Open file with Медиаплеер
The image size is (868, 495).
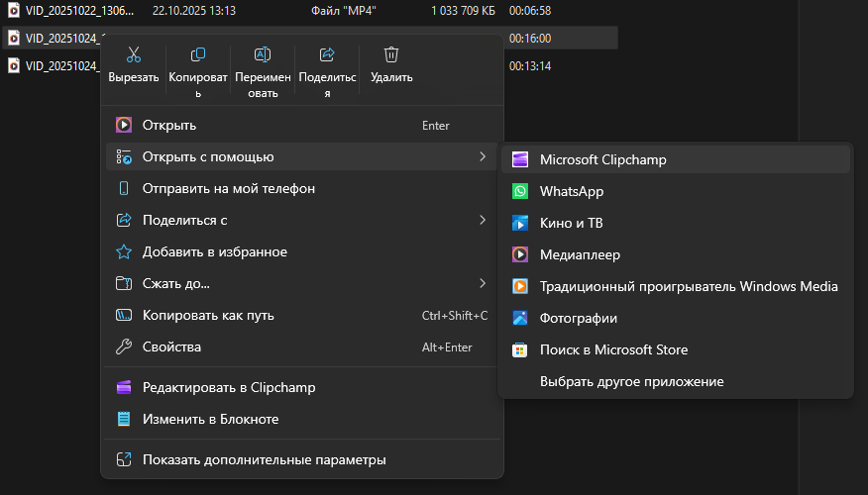pyautogui.click(x=676, y=254)
